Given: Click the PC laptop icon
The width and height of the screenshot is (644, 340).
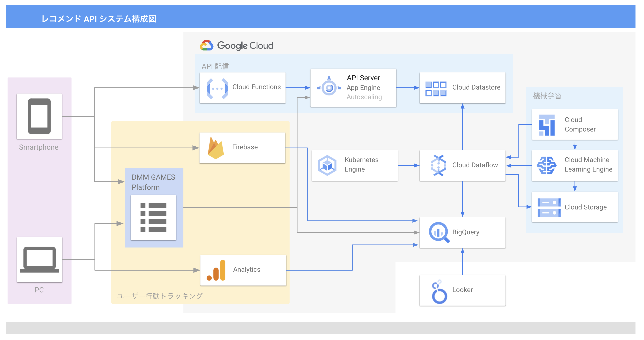Looking at the screenshot, I should coord(39,259).
